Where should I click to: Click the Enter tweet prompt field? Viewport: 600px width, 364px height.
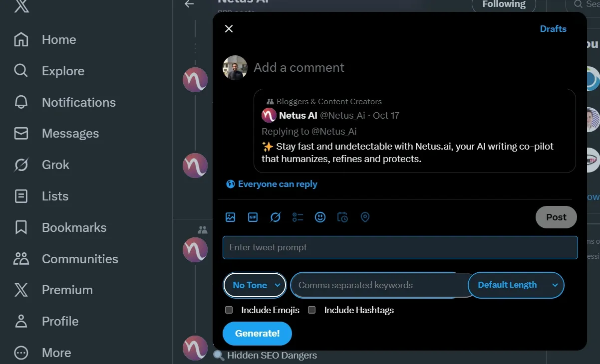coord(399,247)
